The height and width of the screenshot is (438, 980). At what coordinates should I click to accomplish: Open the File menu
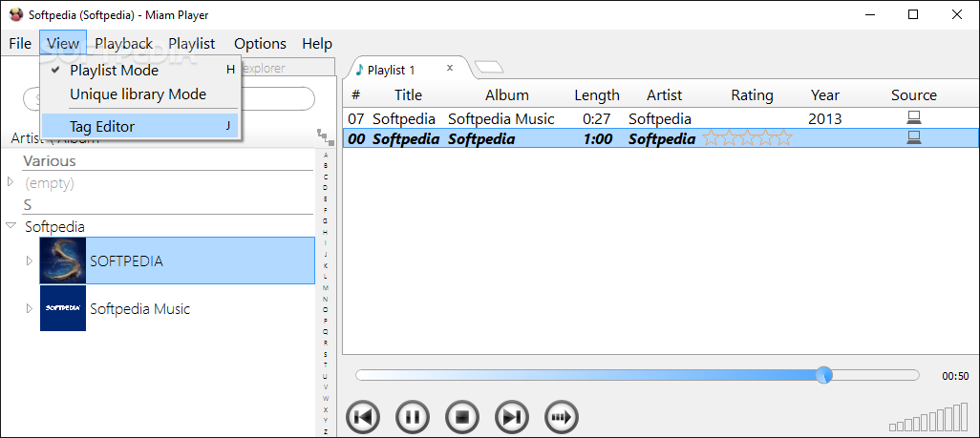[x=20, y=44]
